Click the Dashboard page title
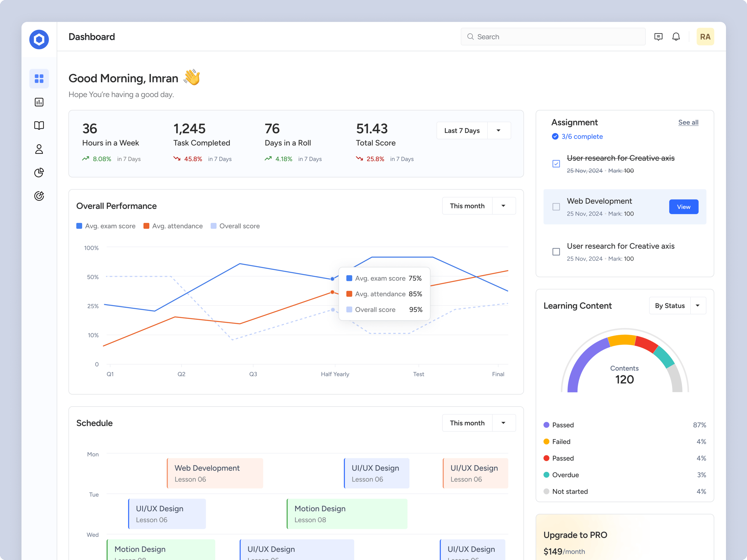Viewport: 747px width, 560px height. (x=92, y=37)
